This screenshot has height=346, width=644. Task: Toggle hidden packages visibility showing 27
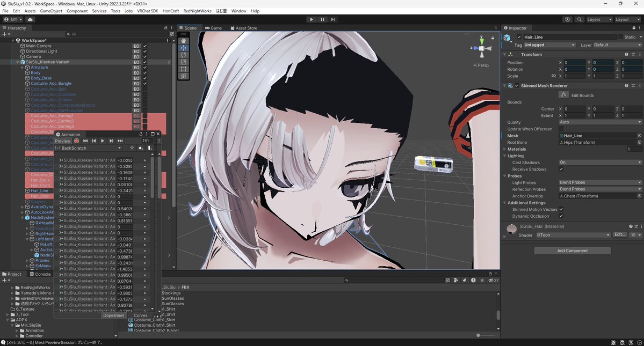(x=493, y=280)
